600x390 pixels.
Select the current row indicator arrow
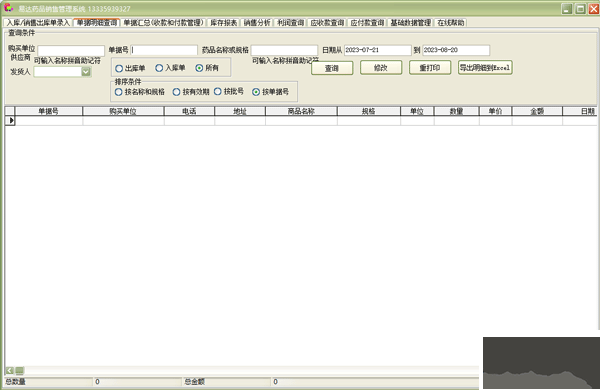tap(10, 121)
